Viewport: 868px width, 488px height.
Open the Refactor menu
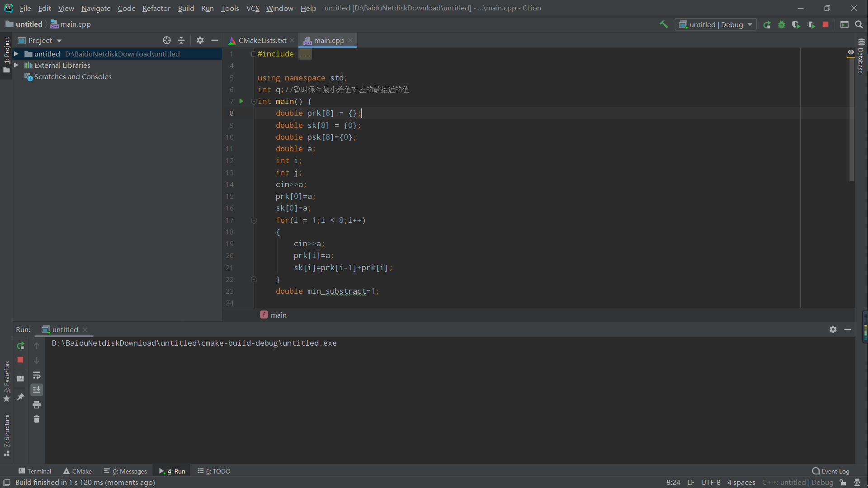pos(156,8)
